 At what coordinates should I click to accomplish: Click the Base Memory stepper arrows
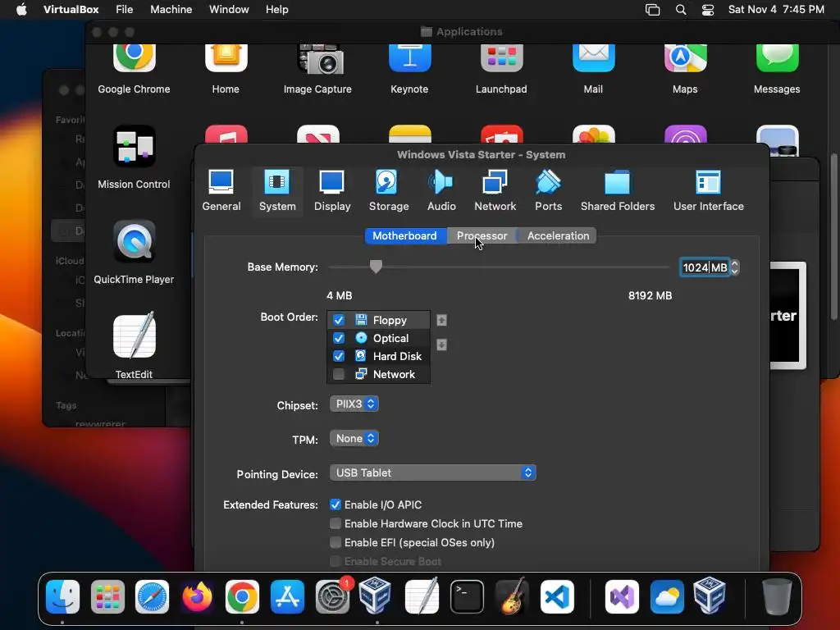735,267
